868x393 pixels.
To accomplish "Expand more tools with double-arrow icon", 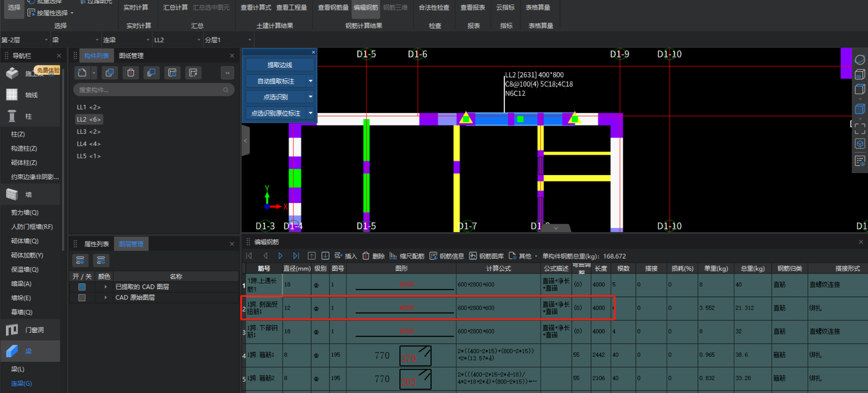I will (227, 73).
